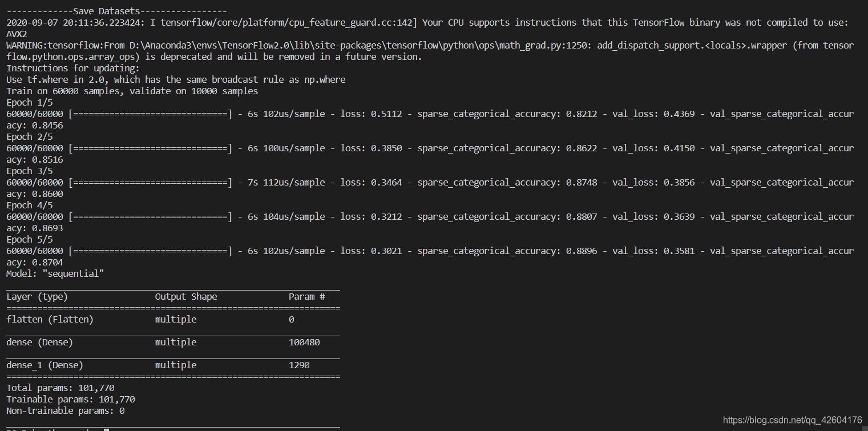Click the wrapped validation accuracy 0.8516
Screen dimensions: 868x431
coord(47,160)
